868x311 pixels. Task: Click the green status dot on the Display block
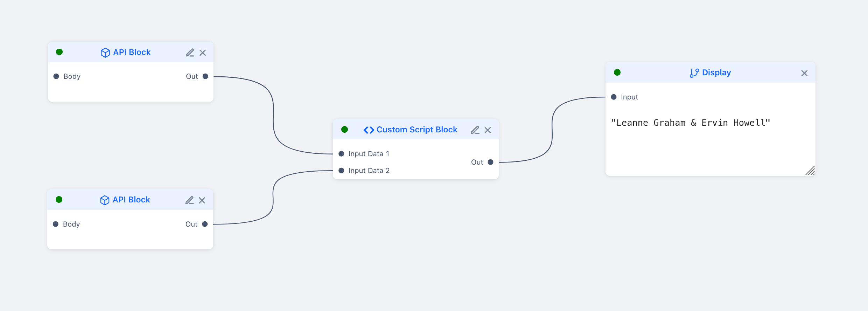click(617, 72)
